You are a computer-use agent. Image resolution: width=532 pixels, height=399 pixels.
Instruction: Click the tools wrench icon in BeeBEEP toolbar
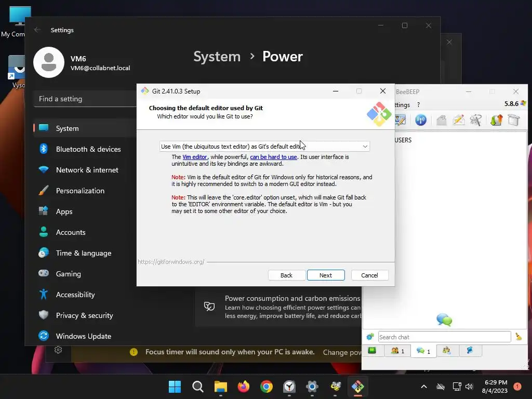pyautogui.click(x=476, y=120)
